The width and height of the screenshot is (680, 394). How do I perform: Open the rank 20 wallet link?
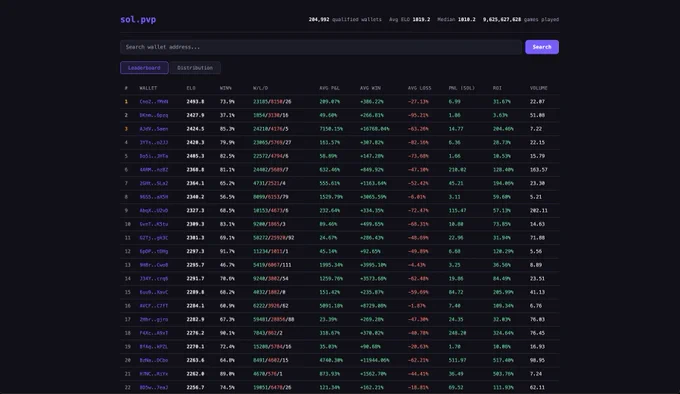pos(154,360)
